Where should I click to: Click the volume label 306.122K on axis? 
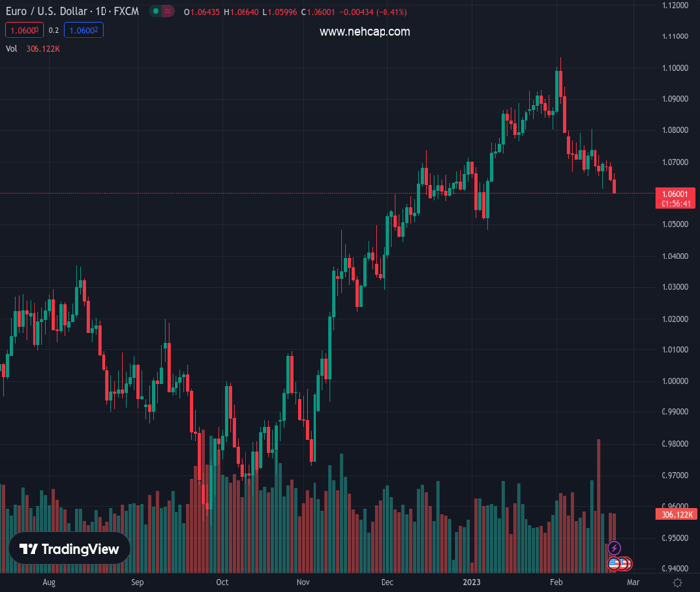point(675,514)
